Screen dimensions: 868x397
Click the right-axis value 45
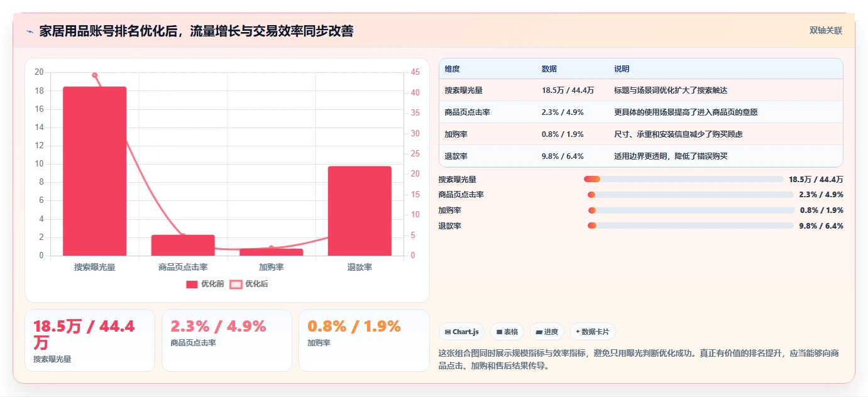pyautogui.click(x=415, y=72)
